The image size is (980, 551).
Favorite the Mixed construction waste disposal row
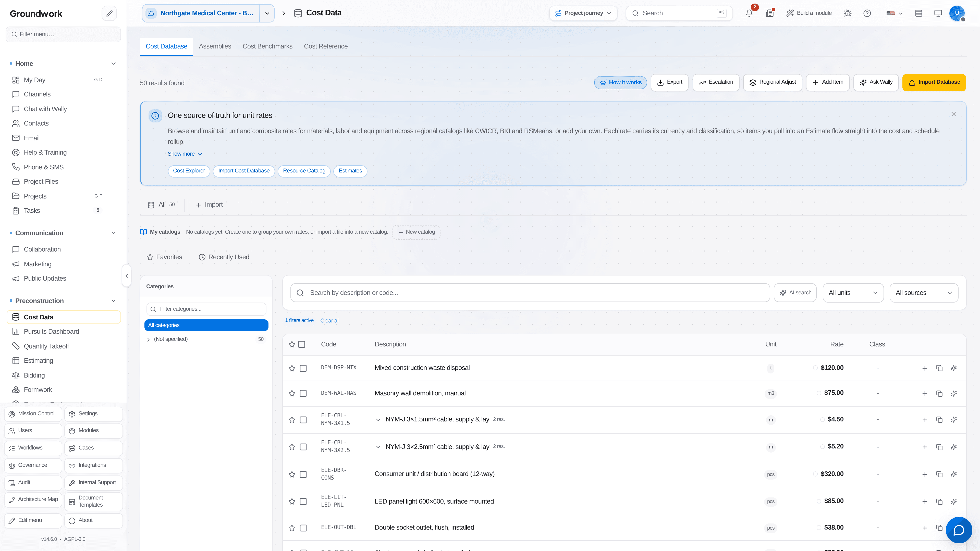(292, 368)
